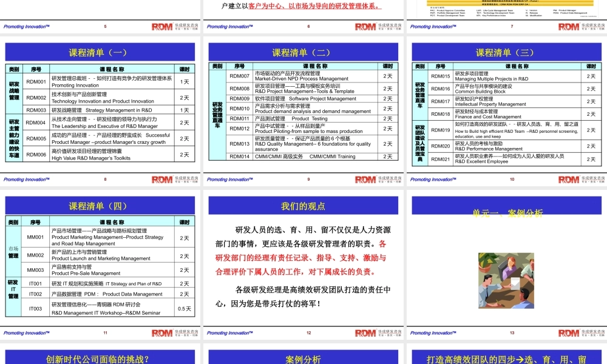607x364 pixels.
Task: Click the Common Building Block course name
Action: coord(480,92)
